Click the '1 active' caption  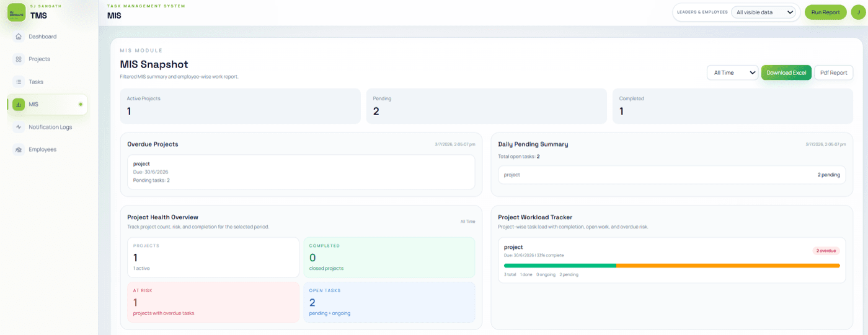coord(141,268)
